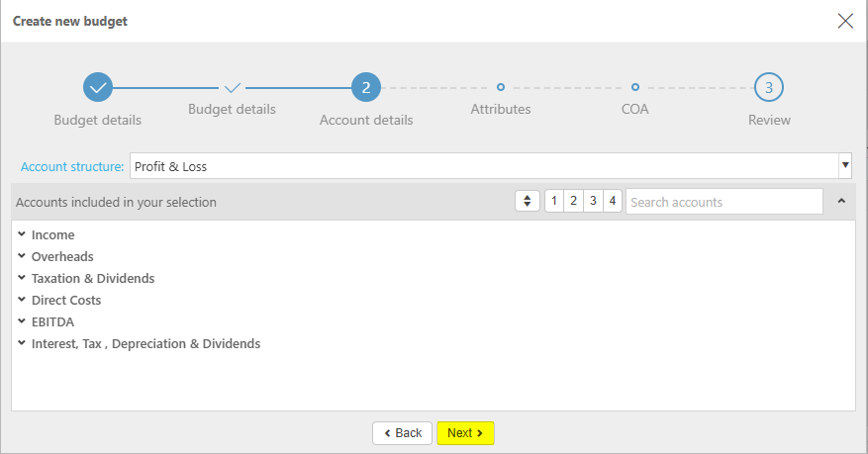Click the Review step 3 circle
The image size is (868, 454).
tap(769, 88)
